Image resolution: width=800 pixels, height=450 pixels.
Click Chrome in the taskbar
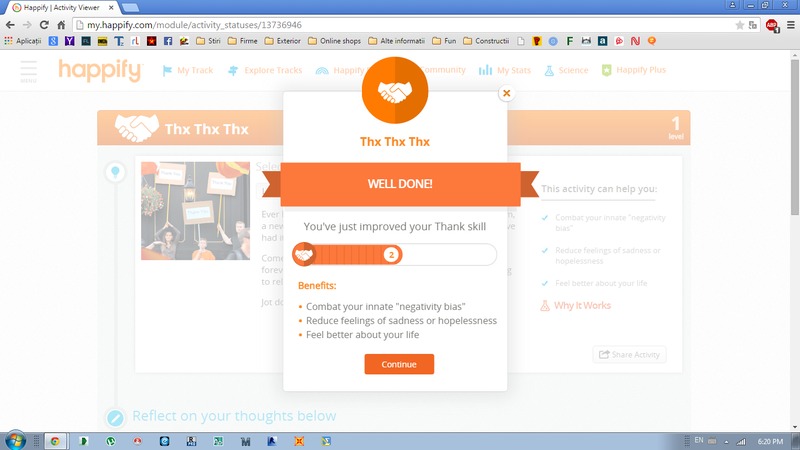click(x=55, y=441)
